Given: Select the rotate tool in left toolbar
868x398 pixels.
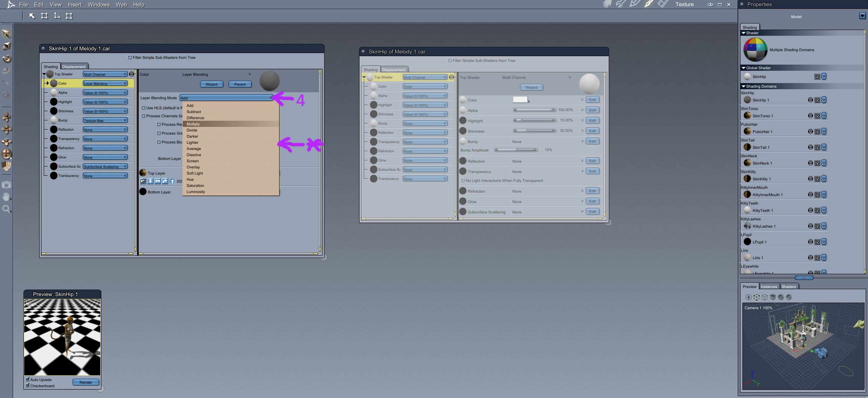Looking at the screenshot, I should coord(7,58).
